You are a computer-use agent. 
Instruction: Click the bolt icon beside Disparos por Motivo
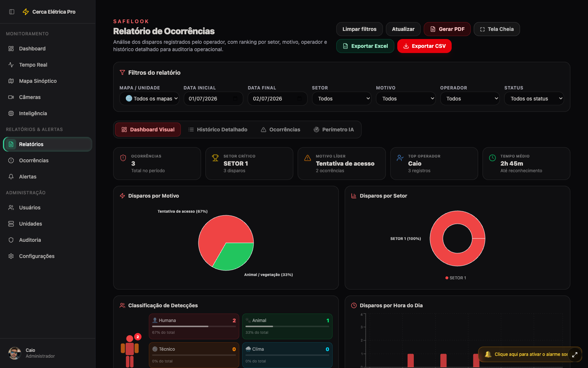tap(122, 196)
